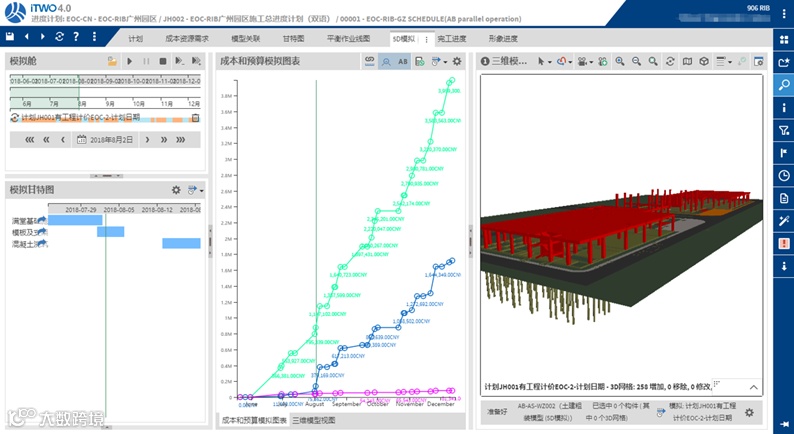Zoom out on the 3D model
Image resolution: width=794 pixels, height=434 pixels.
coord(637,61)
